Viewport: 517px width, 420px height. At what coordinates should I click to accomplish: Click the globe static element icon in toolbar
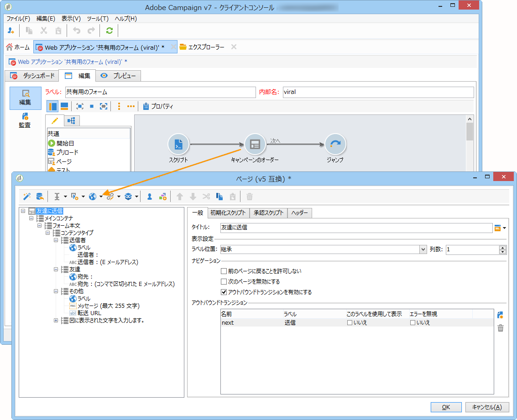(93, 197)
